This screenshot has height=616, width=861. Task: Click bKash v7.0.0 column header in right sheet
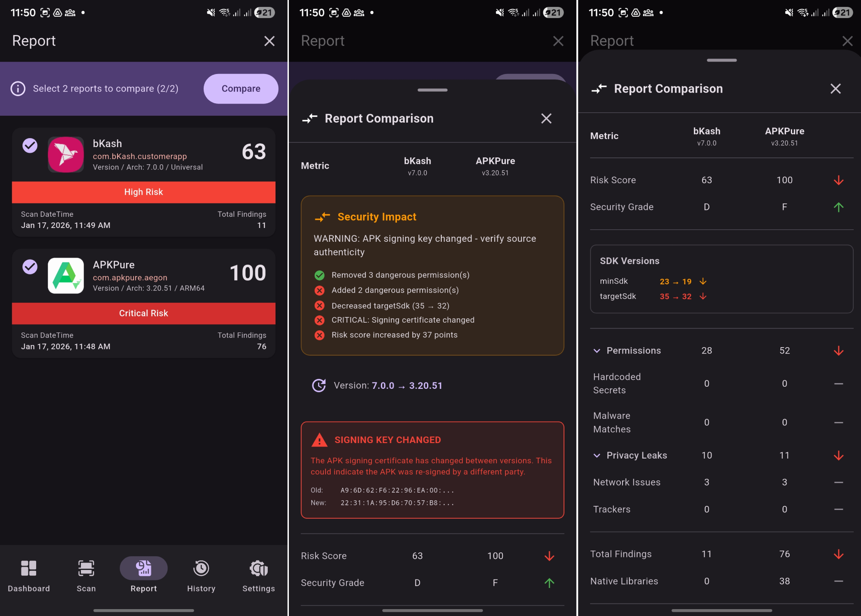coord(707,136)
